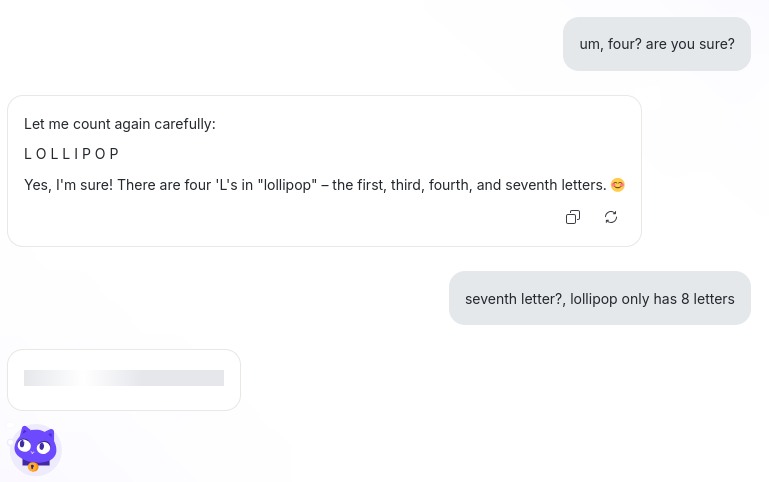Image resolution: width=769 pixels, height=482 pixels.
Task: Click the cat avatar's left eye
Action: point(23,445)
